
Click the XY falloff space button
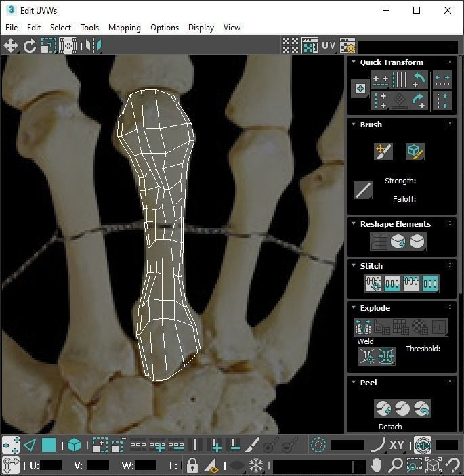(x=396, y=446)
